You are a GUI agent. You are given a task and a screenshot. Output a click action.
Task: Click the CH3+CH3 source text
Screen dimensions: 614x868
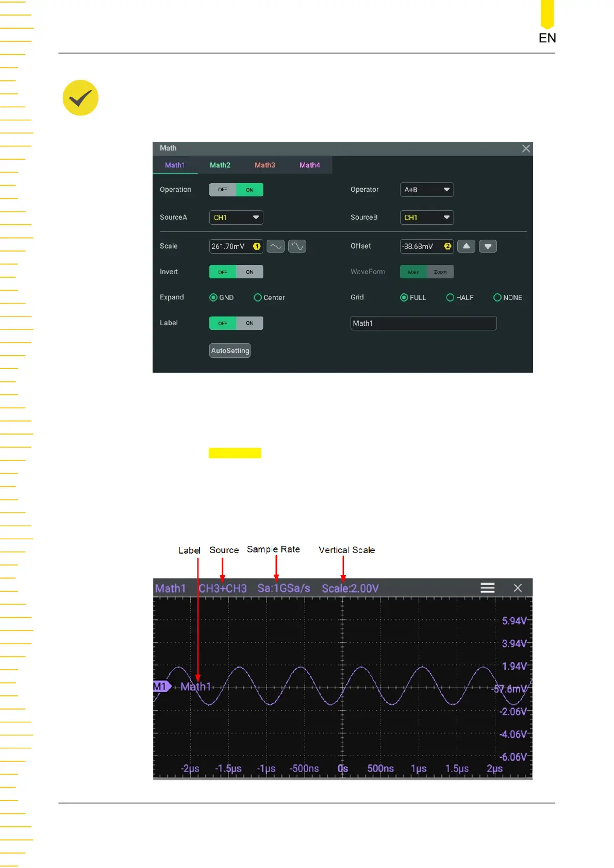point(223,589)
